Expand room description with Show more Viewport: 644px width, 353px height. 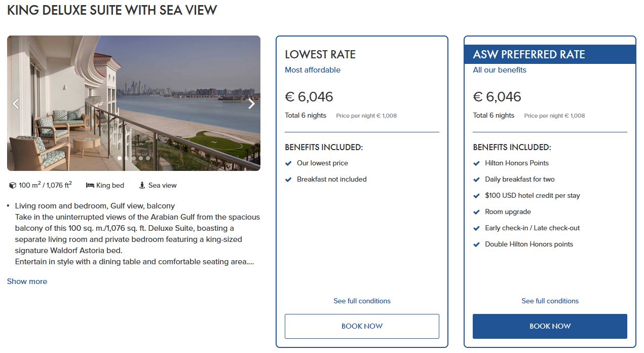[27, 281]
